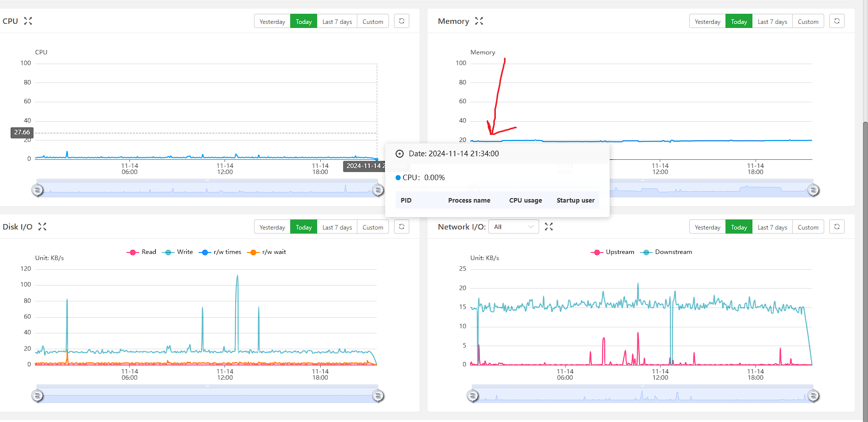The height and width of the screenshot is (422, 868).
Task: Select Yesterday range for Network I/O
Action: pos(707,227)
